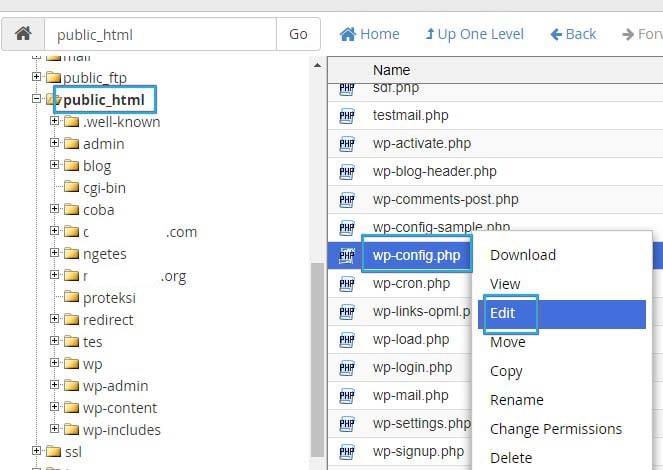Select public_html folder in tree

point(104,100)
